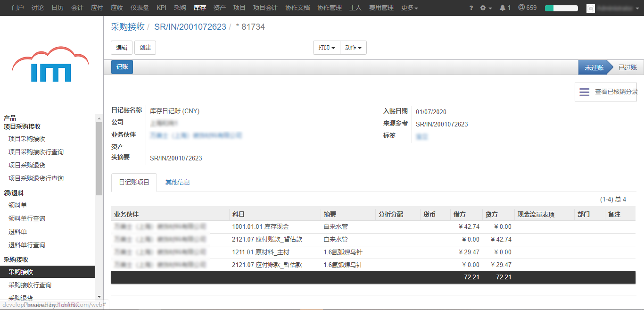Open 领料单行查询 sidebar item
Image resolution: width=644 pixels, height=310 pixels.
pyautogui.click(x=27, y=218)
